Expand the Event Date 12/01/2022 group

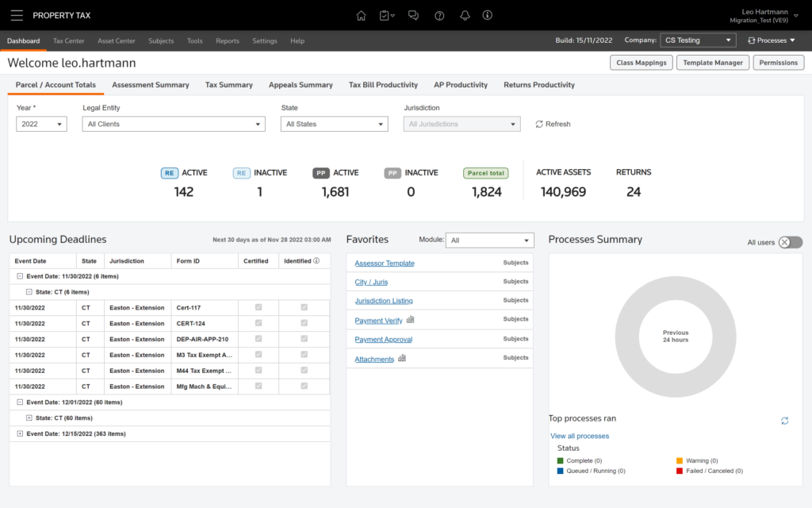19,402
